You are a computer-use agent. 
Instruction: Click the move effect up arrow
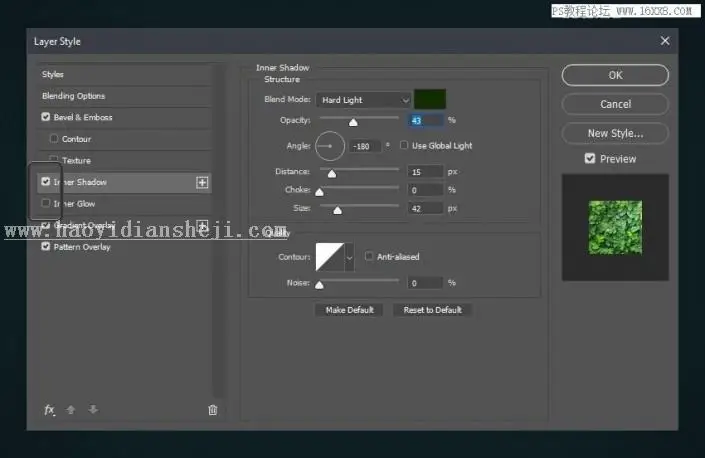(71, 409)
